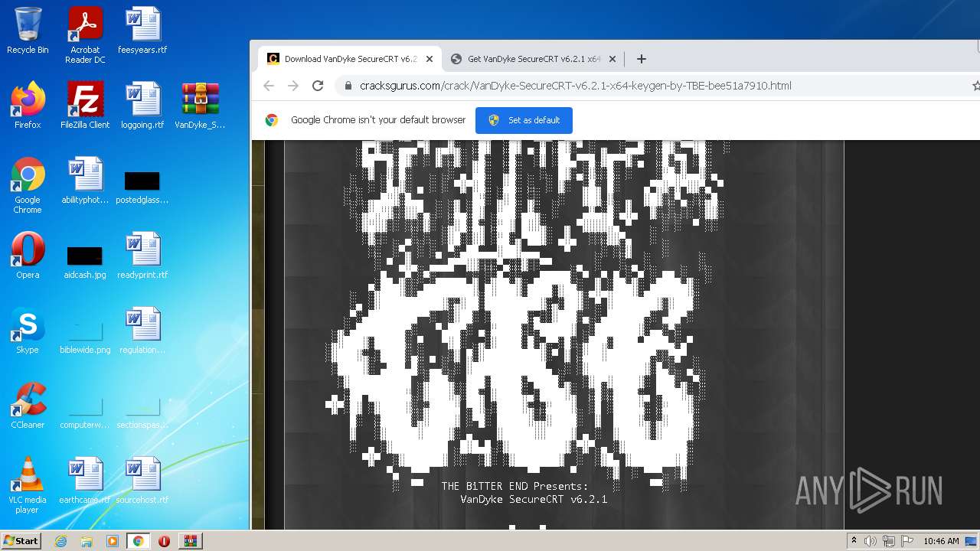Click Chrome's back navigation arrow

point(269,86)
